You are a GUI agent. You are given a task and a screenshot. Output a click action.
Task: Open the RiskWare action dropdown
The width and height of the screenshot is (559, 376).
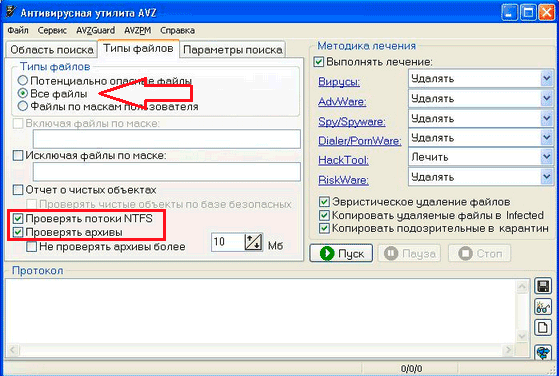(x=547, y=177)
